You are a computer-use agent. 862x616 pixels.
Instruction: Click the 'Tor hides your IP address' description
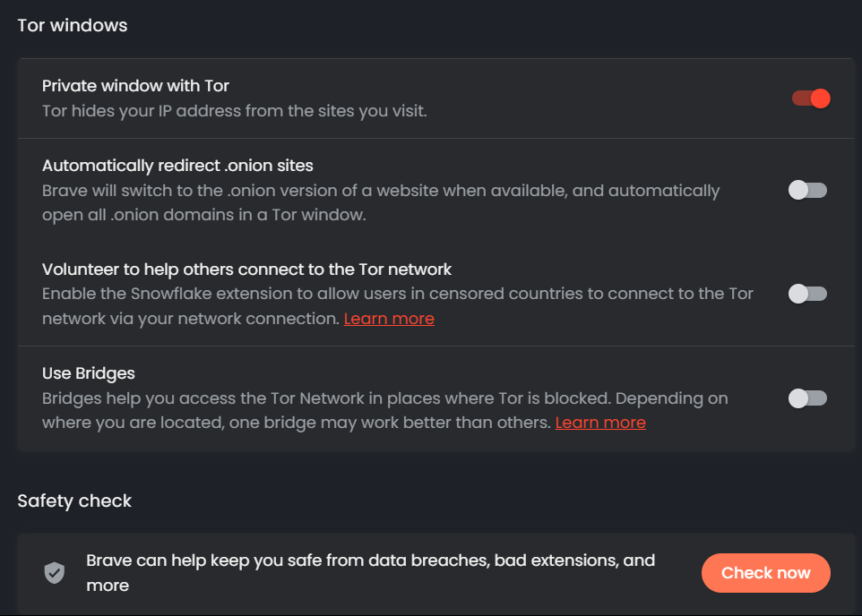pyautogui.click(x=234, y=112)
